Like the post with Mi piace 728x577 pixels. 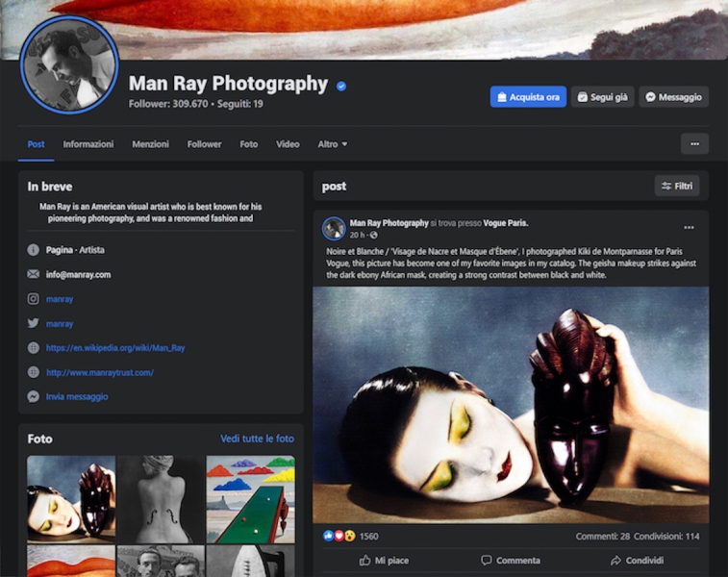pos(384,561)
